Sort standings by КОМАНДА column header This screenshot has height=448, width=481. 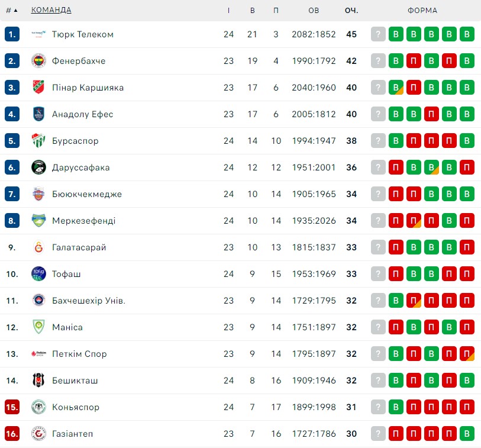pyautogui.click(x=51, y=10)
